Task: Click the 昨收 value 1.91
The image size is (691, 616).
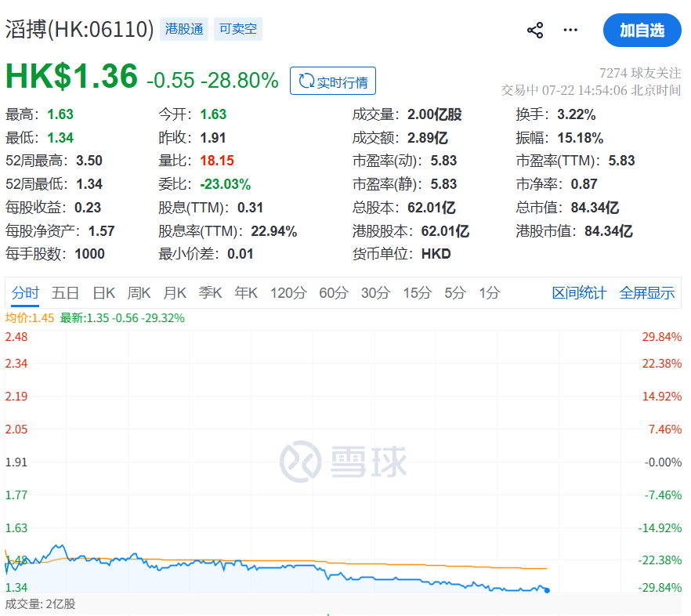Action: click(x=213, y=138)
